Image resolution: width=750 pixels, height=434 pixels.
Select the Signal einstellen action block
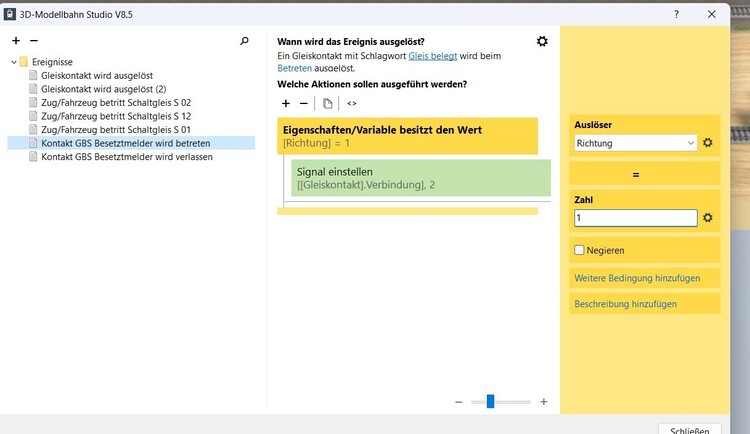tap(421, 178)
